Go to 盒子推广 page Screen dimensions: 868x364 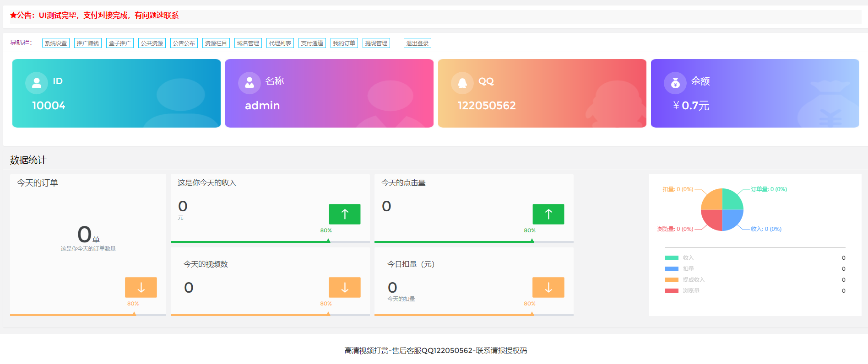120,43
